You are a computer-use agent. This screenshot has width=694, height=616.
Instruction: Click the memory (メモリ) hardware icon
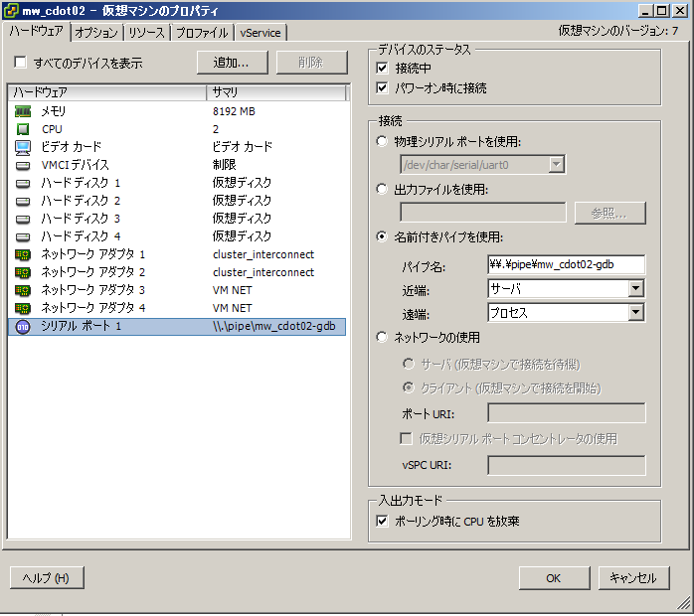[x=23, y=111]
